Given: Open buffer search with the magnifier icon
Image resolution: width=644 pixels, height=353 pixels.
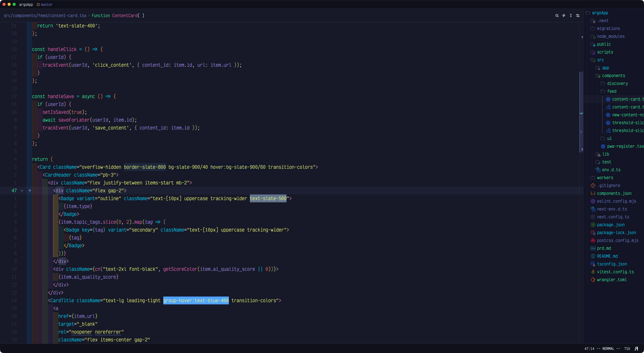Looking at the screenshot, I should (557, 15).
